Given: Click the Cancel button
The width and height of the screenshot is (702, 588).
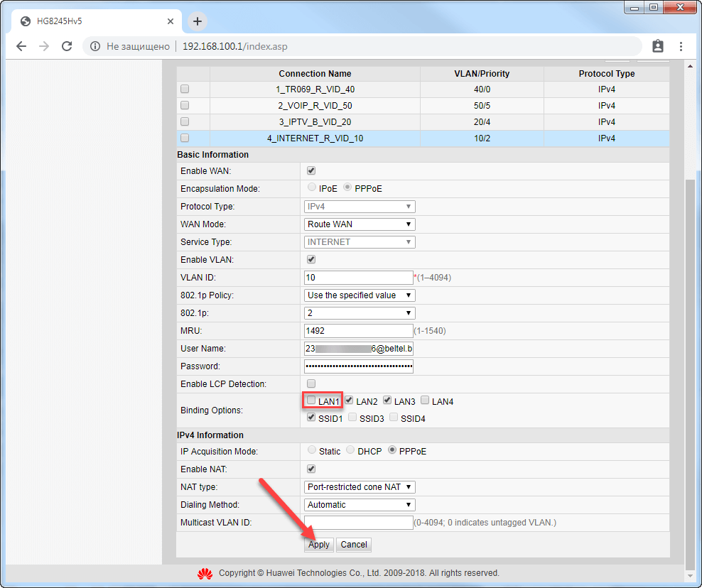Looking at the screenshot, I should point(354,545).
